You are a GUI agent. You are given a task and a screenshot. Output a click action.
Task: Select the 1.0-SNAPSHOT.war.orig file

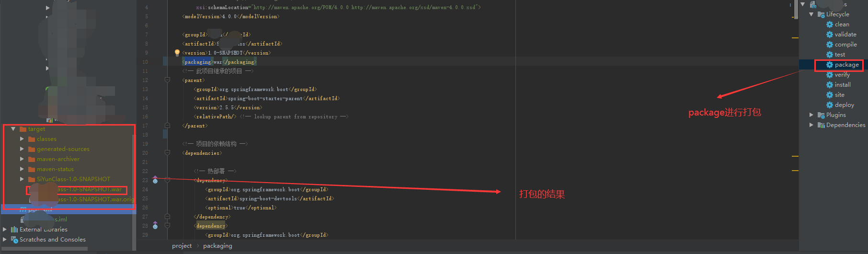[x=82, y=199]
